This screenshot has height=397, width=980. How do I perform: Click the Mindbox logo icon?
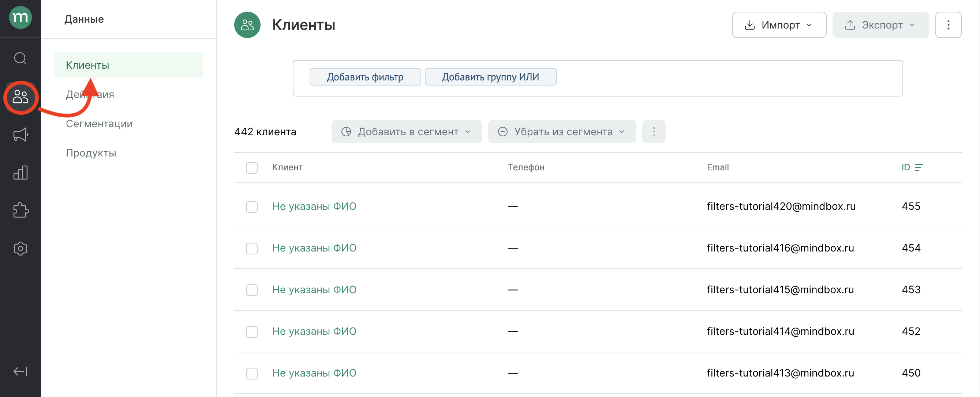(x=20, y=18)
